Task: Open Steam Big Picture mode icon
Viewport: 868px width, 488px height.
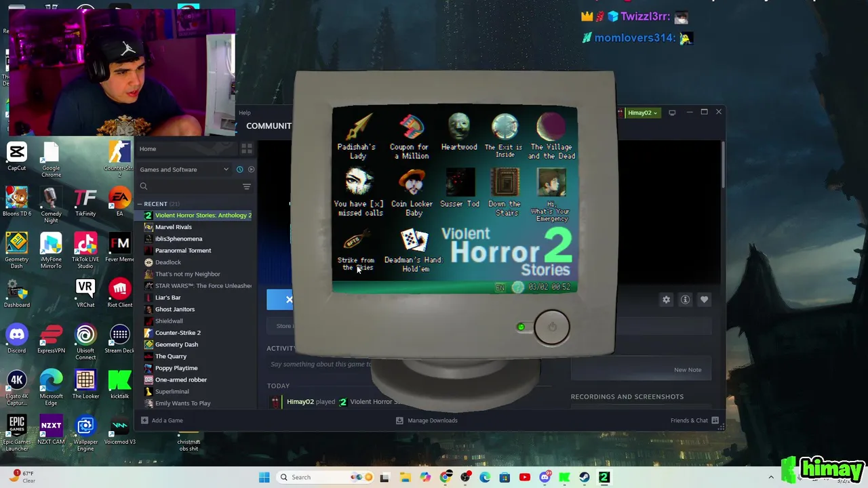Action: point(672,113)
